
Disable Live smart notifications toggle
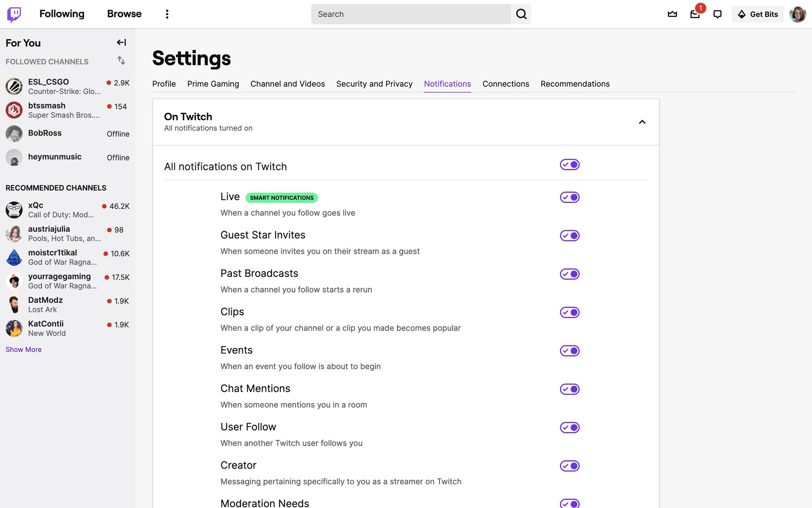coord(569,197)
